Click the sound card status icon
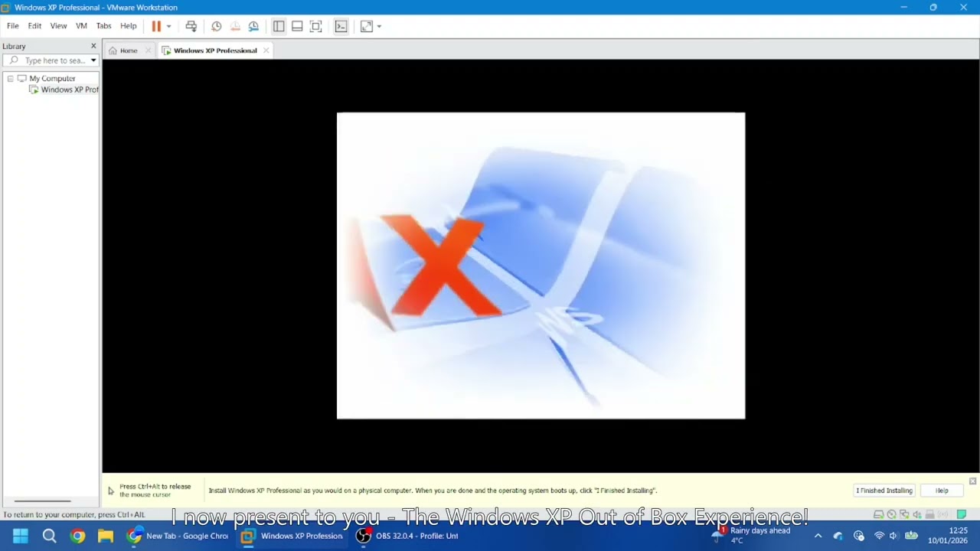The height and width of the screenshot is (551, 980). click(917, 514)
